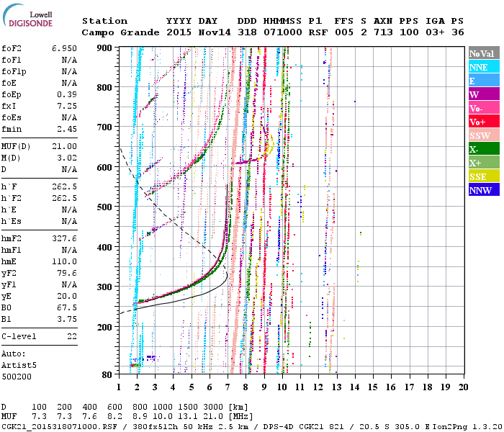
Task: Select the E blue legend swatch
Action: point(484,81)
